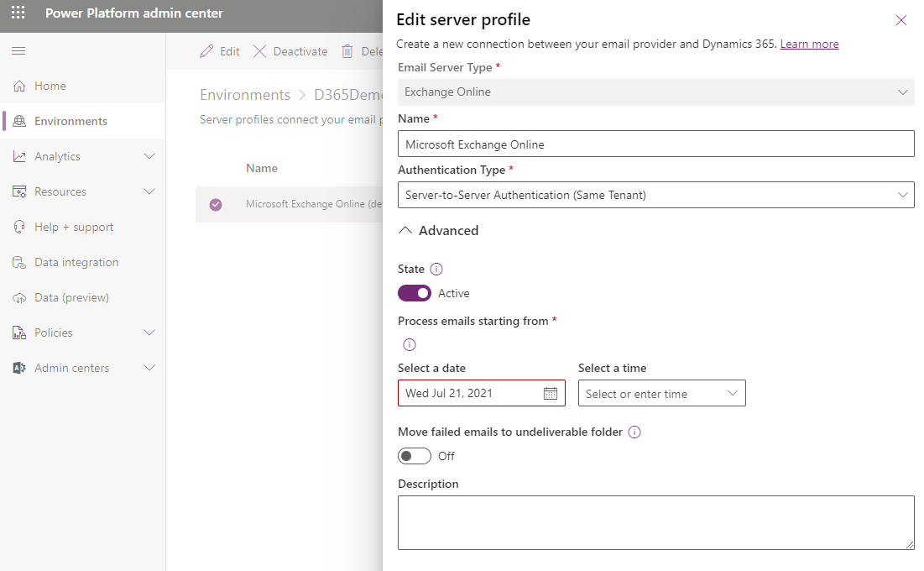Viewport: 924px width, 571px height.
Task: Click the Environments globe icon
Action: 19,121
